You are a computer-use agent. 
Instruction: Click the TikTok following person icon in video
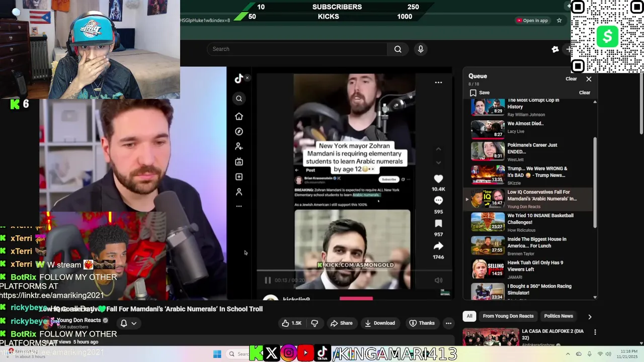click(x=239, y=146)
